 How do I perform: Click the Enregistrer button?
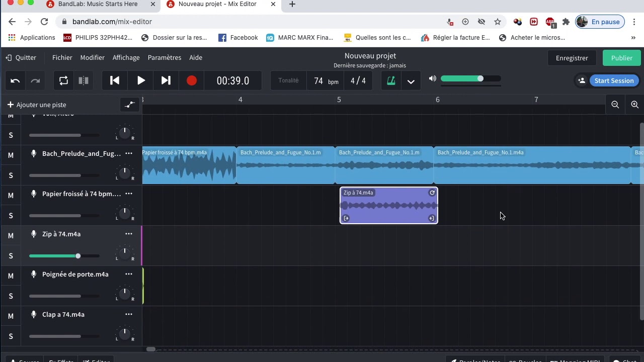coord(572,58)
